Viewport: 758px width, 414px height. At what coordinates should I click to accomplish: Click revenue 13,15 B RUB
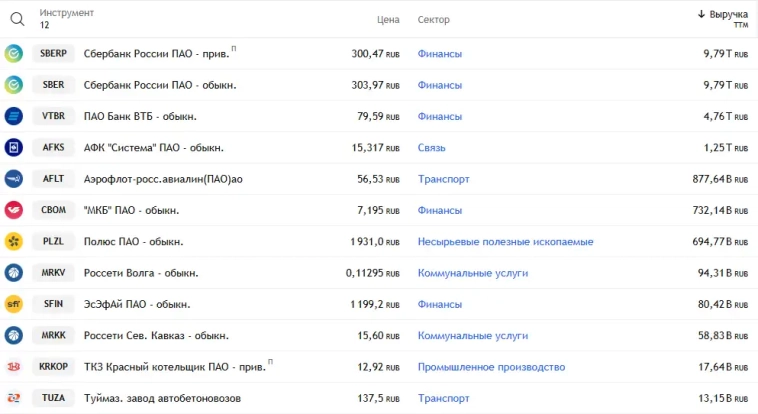click(723, 399)
